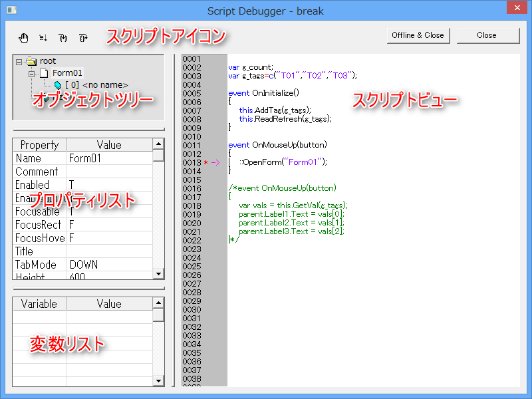
Task: Toggle the Enabled property value T
Action: point(71,185)
